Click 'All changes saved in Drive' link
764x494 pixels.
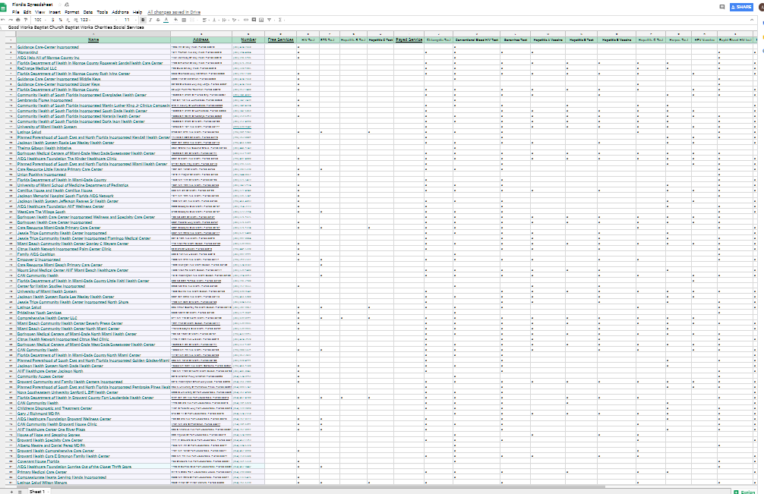tap(174, 12)
